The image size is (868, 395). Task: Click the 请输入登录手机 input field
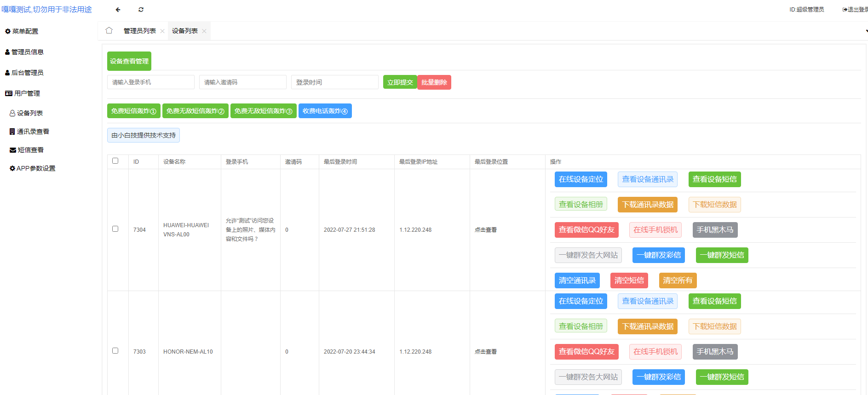point(150,82)
